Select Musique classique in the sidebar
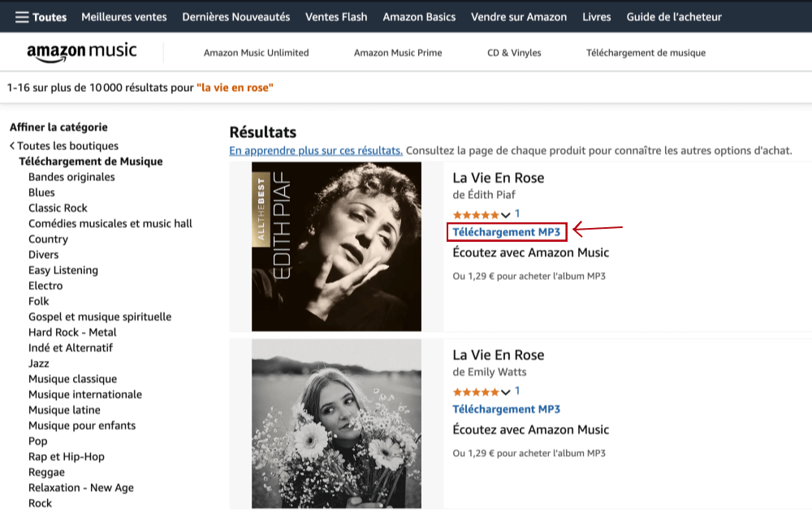812x512 pixels. (x=72, y=378)
